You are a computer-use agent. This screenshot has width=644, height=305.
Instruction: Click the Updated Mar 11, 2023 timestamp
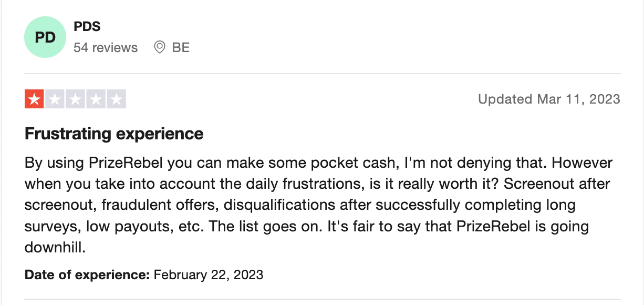click(549, 99)
